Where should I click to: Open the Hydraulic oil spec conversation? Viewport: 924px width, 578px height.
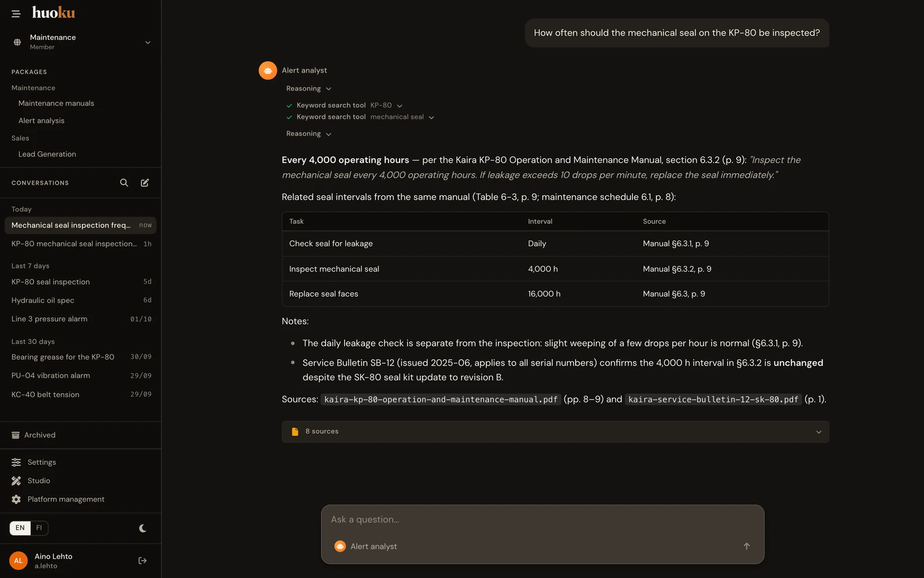pyautogui.click(x=80, y=301)
